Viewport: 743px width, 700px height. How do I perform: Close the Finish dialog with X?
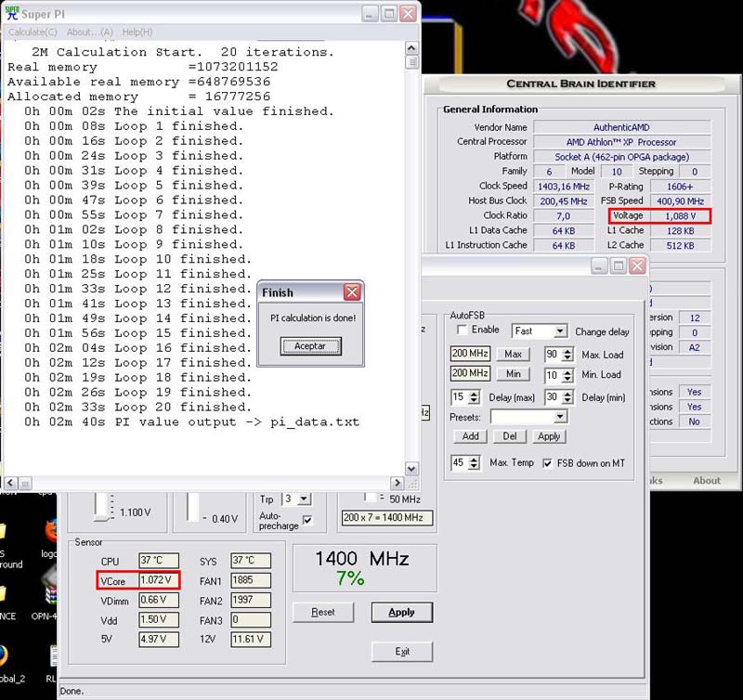(352, 292)
